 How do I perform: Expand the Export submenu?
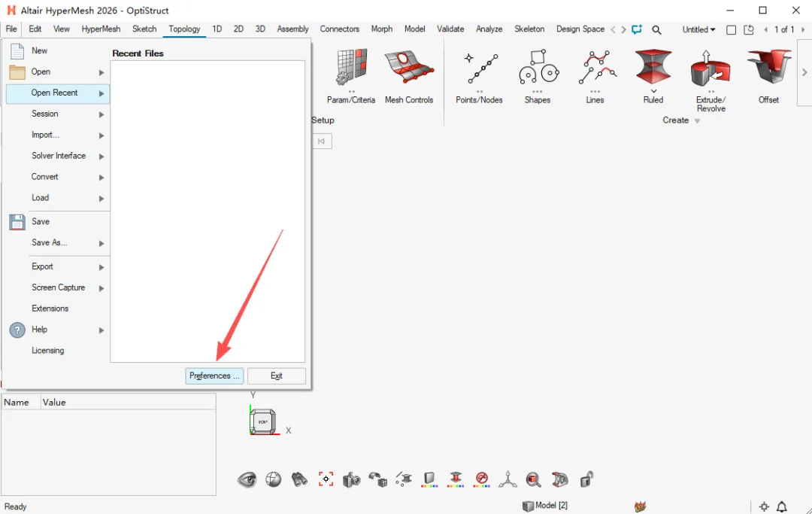(101, 267)
